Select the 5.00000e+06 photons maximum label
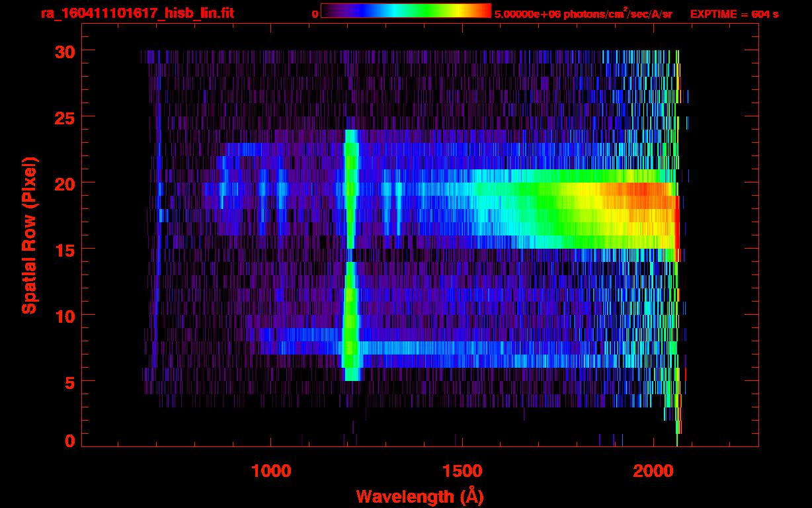 tap(583, 14)
